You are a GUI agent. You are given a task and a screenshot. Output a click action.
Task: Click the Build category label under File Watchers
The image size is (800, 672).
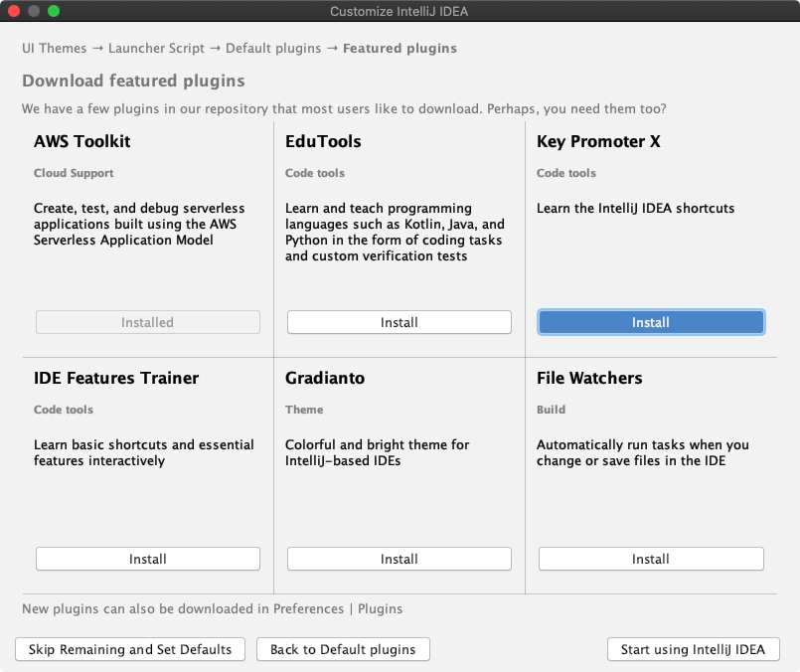click(551, 410)
